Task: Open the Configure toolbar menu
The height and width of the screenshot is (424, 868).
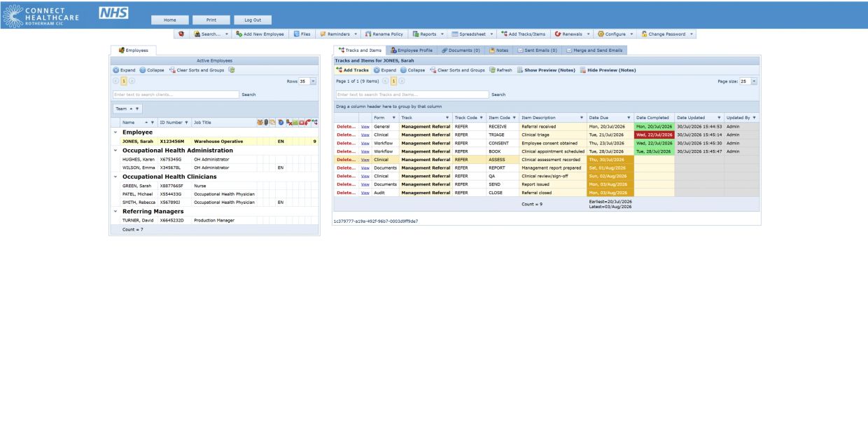Action: (x=615, y=34)
